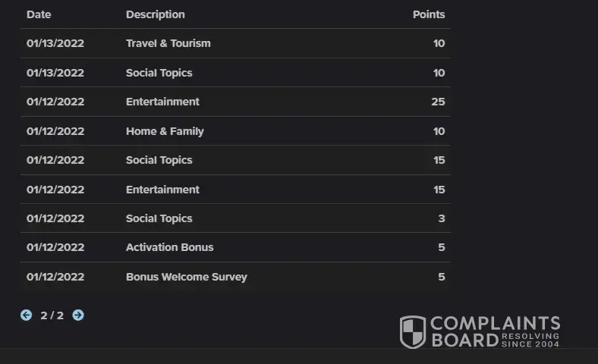
Task: Click the 3-point Social Topics entry
Action: coord(159,218)
